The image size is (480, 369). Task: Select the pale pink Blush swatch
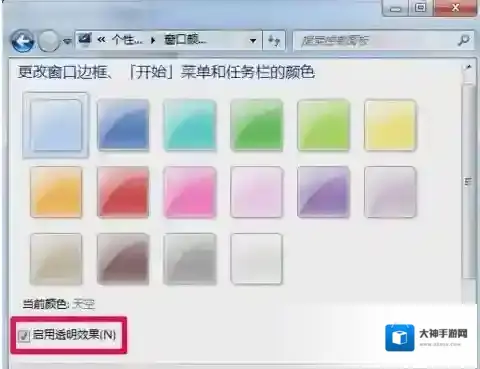tap(257, 192)
